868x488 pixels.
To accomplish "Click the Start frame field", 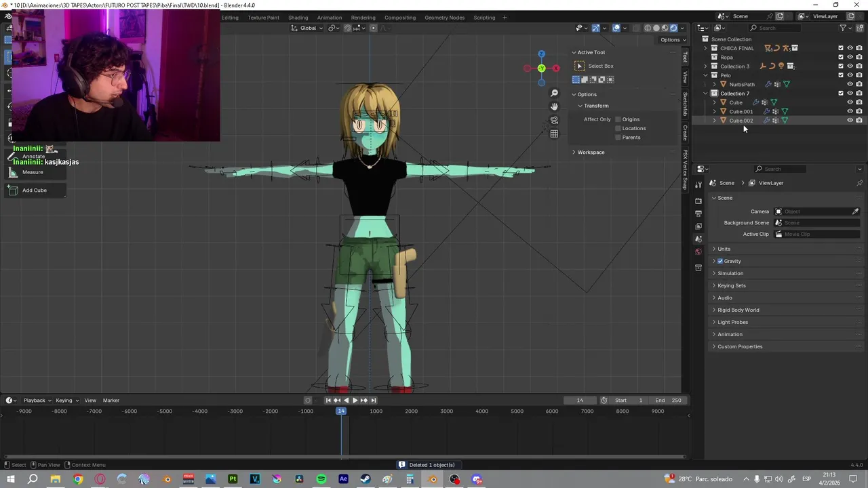I will point(629,401).
